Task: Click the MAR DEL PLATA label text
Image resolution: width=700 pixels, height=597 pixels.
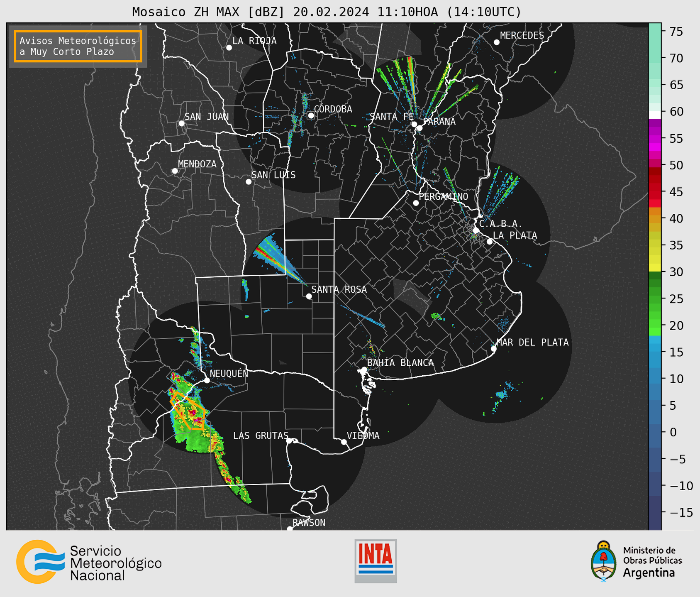Action: [532, 342]
